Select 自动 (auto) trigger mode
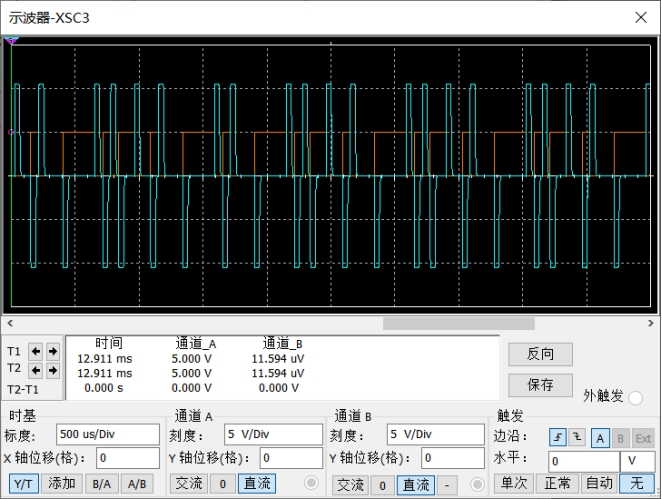The image size is (662, 499). tap(599, 483)
